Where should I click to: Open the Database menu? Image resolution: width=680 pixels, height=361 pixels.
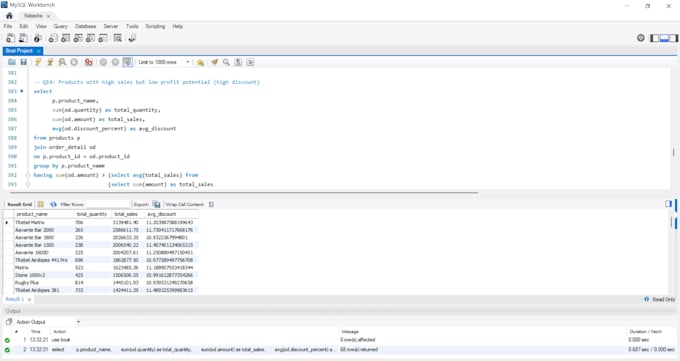[x=85, y=26]
